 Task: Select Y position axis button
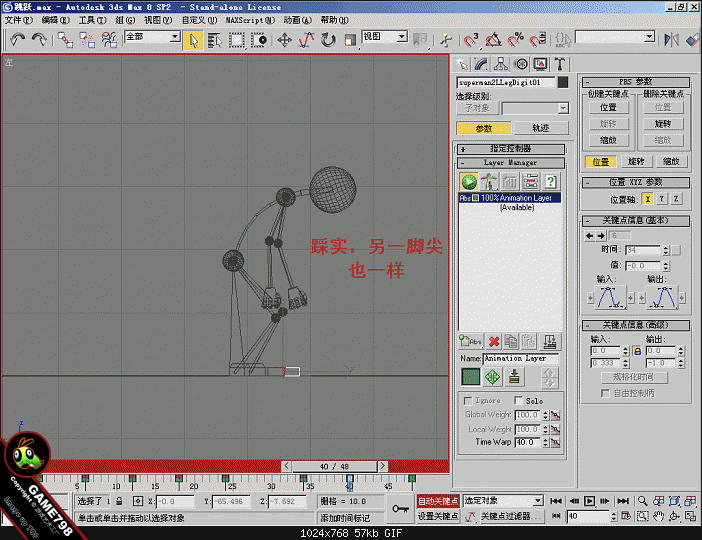point(662,199)
